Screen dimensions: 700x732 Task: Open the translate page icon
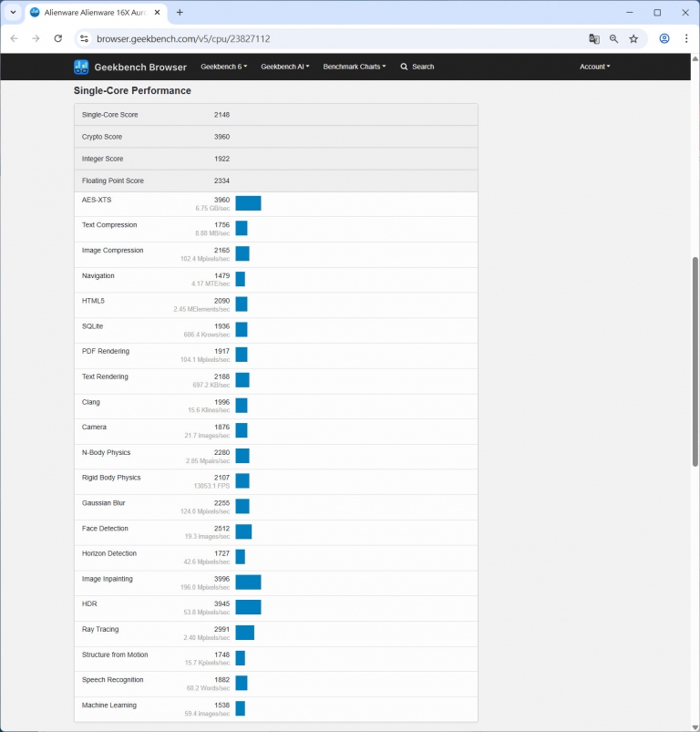point(594,39)
